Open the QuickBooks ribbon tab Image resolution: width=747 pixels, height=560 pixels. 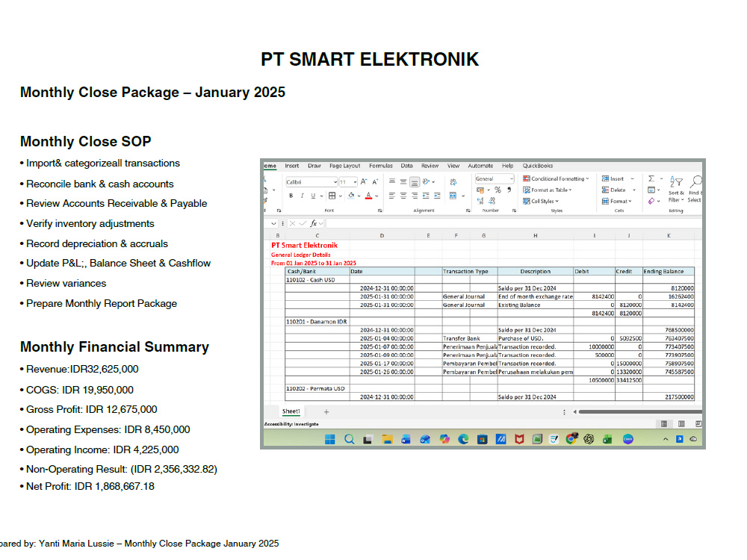[537, 166]
